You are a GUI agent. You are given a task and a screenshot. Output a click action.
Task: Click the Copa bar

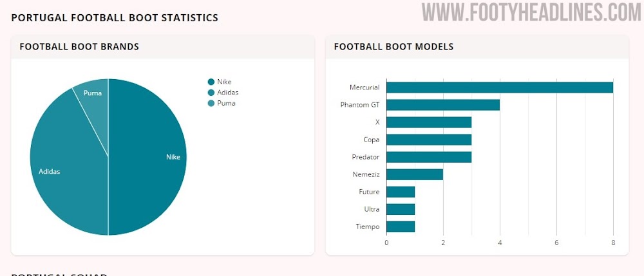coord(429,140)
